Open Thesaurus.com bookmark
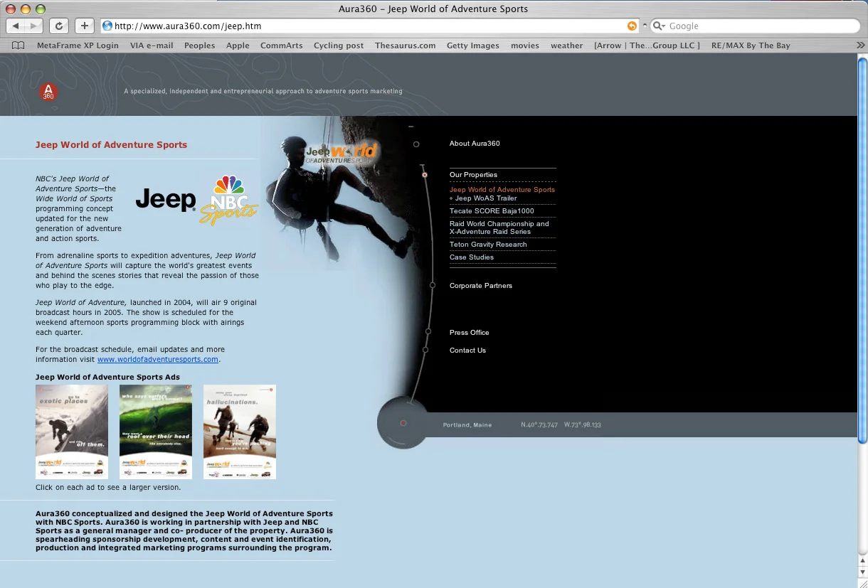Viewport: 868px width, 588px height. pyautogui.click(x=405, y=46)
